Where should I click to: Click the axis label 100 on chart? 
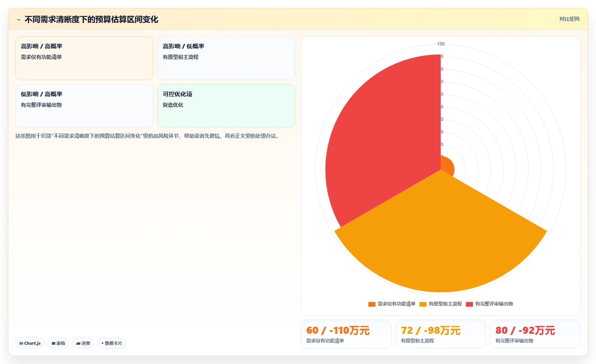441,44
